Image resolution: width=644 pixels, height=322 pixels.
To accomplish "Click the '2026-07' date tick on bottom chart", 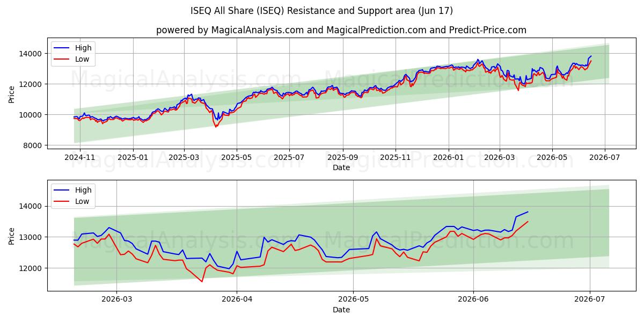I will tap(590, 299).
